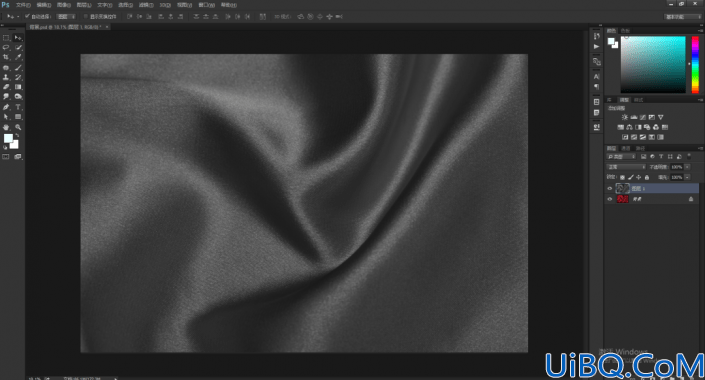Open the Filter menu
Image resolution: width=705 pixels, height=380 pixels.
coord(146,5)
